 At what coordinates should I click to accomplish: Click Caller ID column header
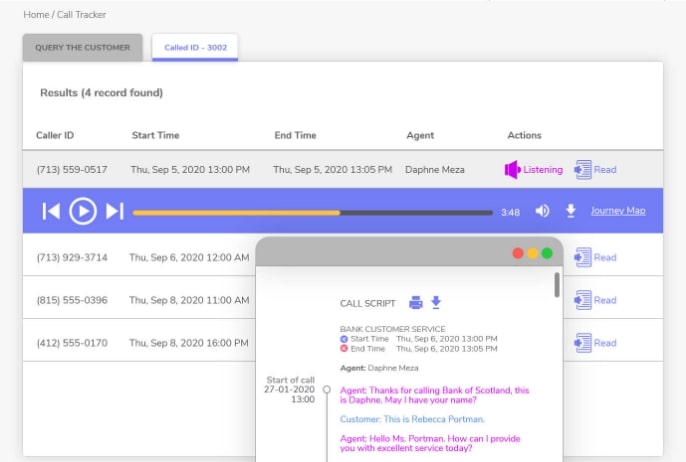[x=55, y=135]
